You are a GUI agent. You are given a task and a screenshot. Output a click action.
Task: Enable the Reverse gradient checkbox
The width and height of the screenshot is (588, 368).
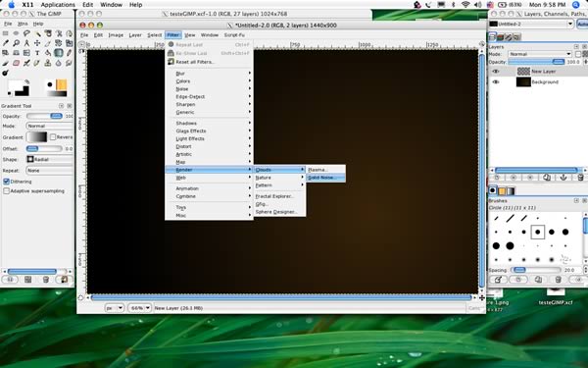tap(53, 137)
